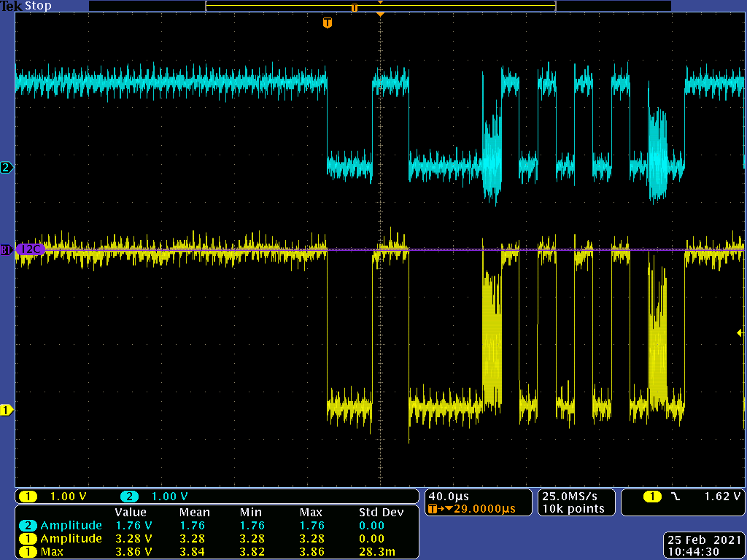The height and width of the screenshot is (560, 747).
Task: Click the channel 2 badge on Amplitude measurement
Action: (x=28, y=526)
